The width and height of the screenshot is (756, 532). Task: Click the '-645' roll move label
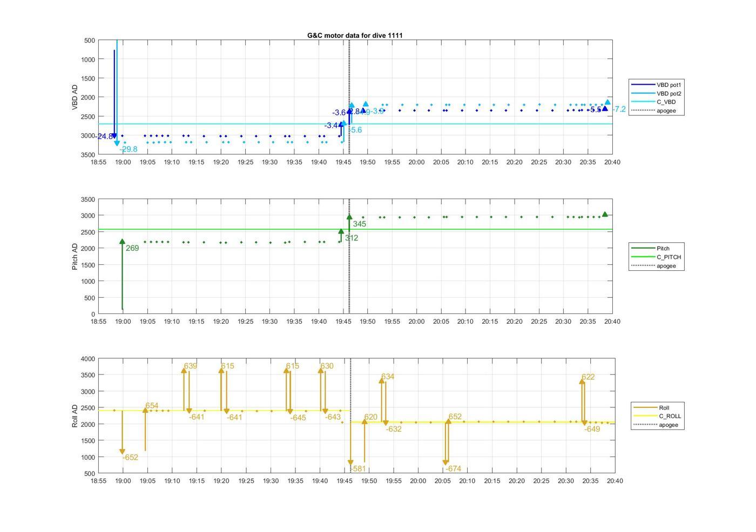(298, 418)
